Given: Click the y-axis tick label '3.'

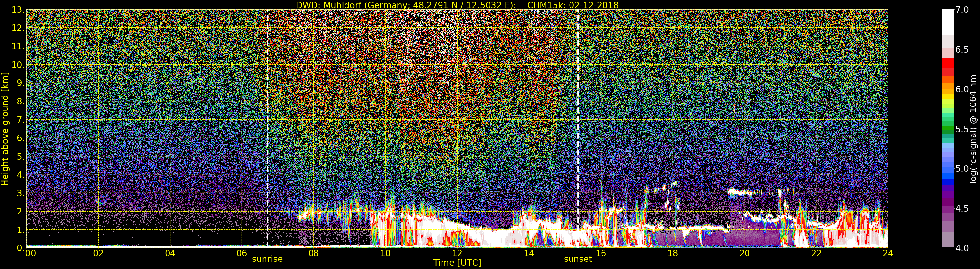Looking at the screenshot, I should pos(20,193).
